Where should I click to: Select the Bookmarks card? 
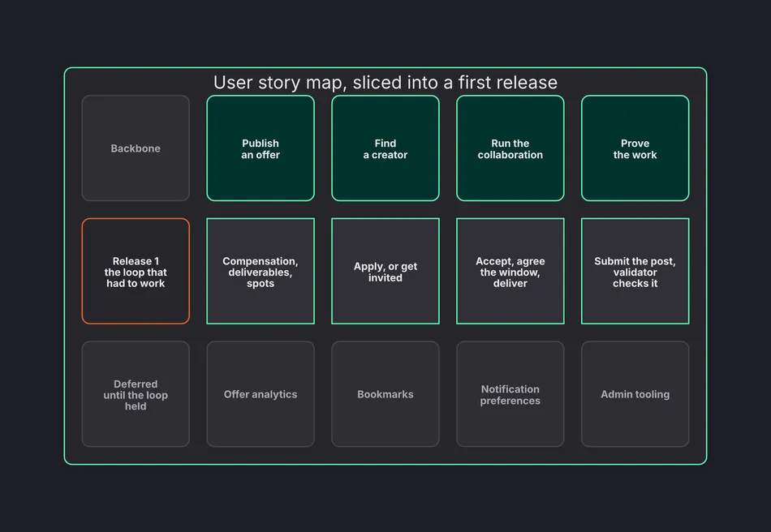385,394
